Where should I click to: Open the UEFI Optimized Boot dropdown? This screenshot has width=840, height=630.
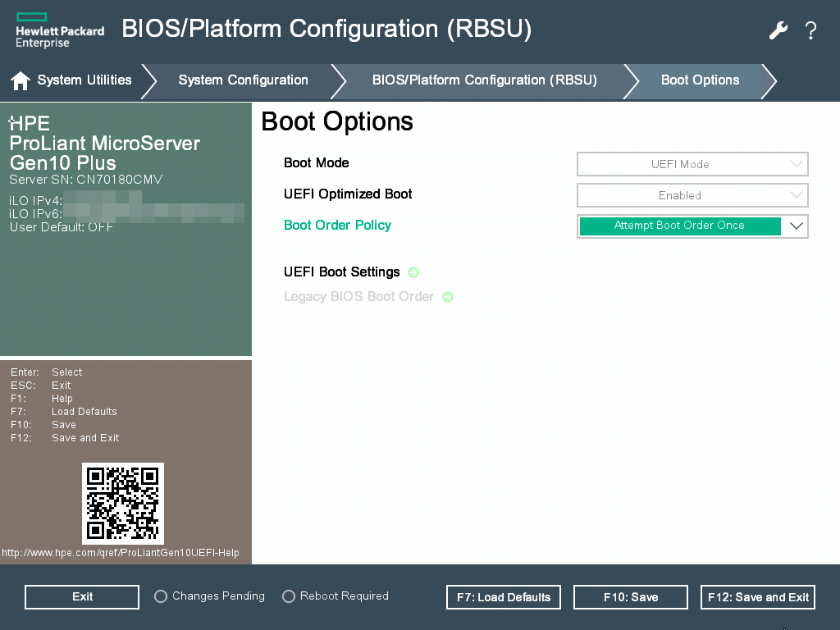click(x=692, y=195)
